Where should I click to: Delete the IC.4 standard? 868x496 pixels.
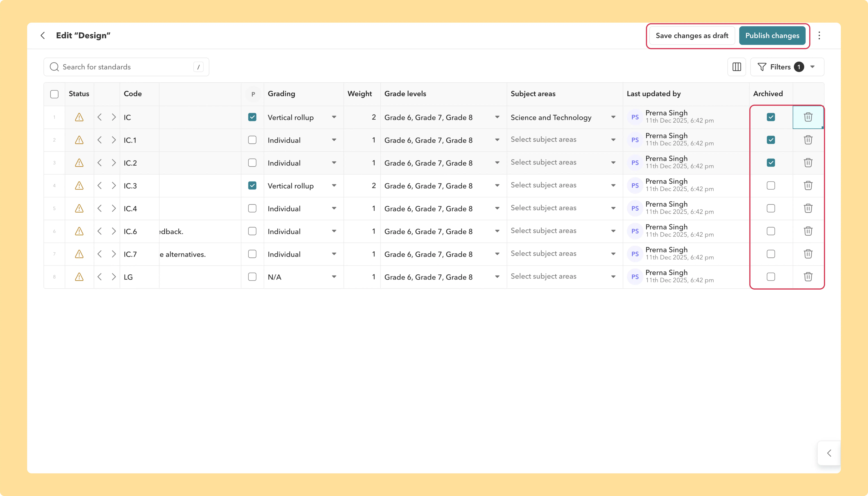tap(808, 209)
